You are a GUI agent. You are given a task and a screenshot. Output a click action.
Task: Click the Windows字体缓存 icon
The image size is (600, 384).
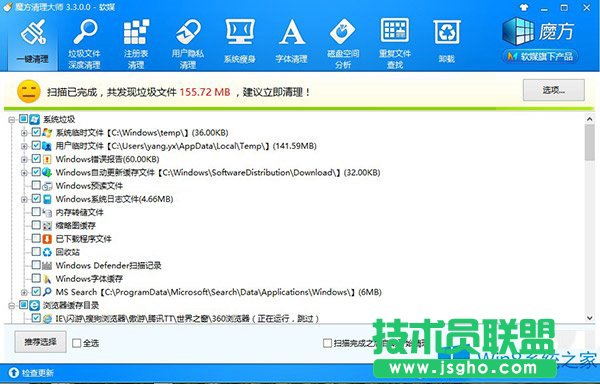[x=47, y=279]
